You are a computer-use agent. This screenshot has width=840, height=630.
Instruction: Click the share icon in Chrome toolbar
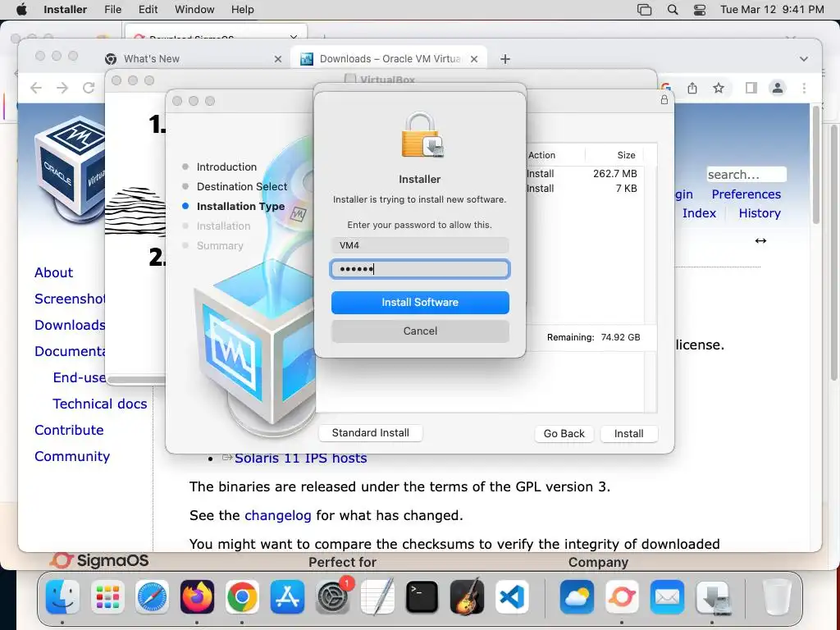pyautogui.click(x=692, y=88)
